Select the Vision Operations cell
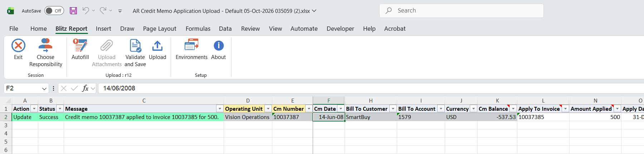The image size is (644, 154). pyautogui.click(x=248, y=117)
